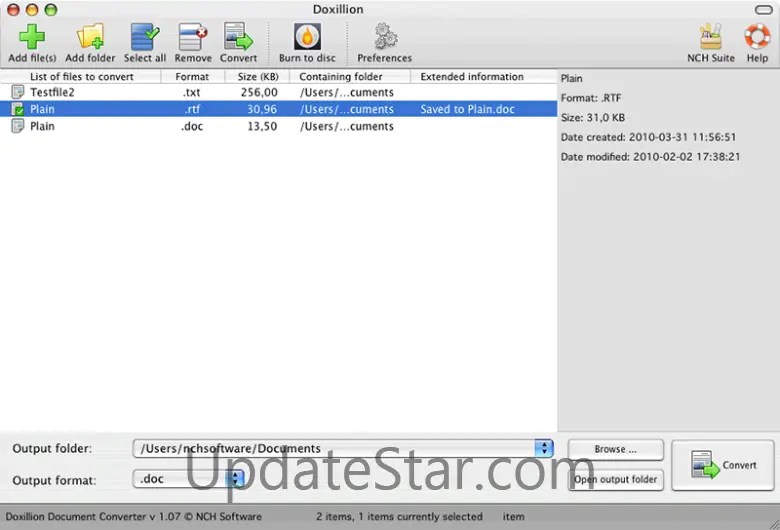Click the Plain .doc file's document icon
The width and height of the screenshot is (780, 530).
17,126
